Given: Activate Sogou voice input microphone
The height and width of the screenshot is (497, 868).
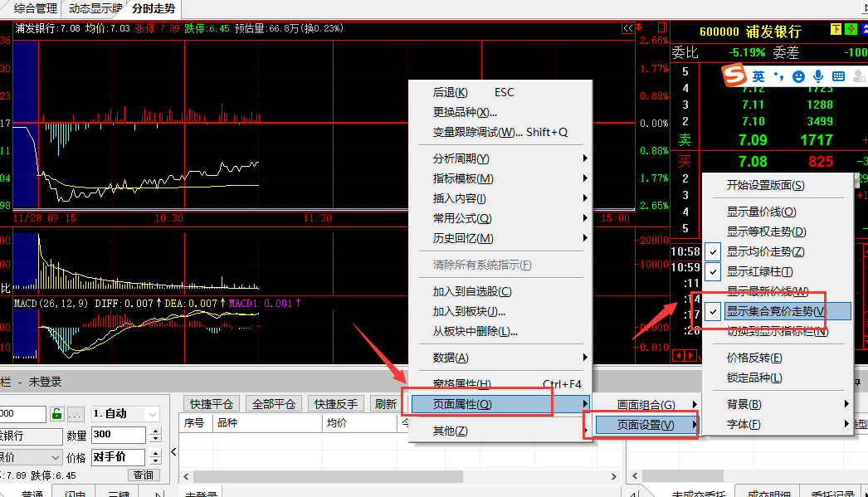Looking at the screenshot, I should tap(818, 76).
